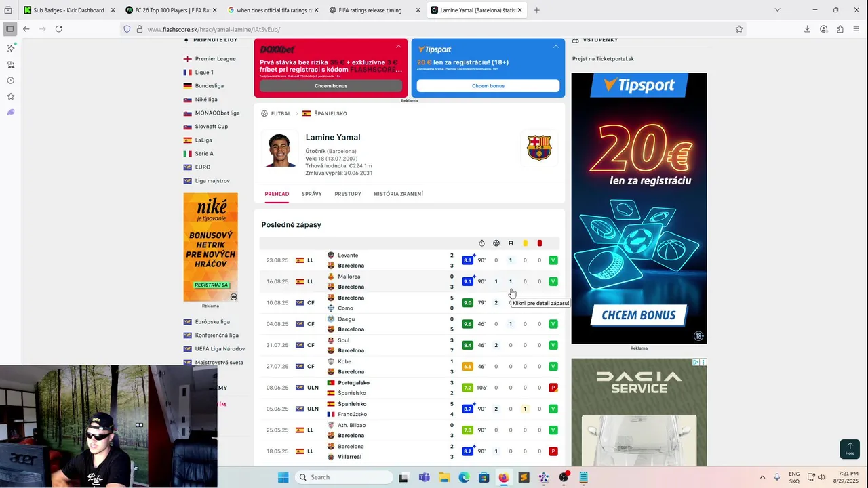Open Premier League in pinned leagues

(215, 59)
